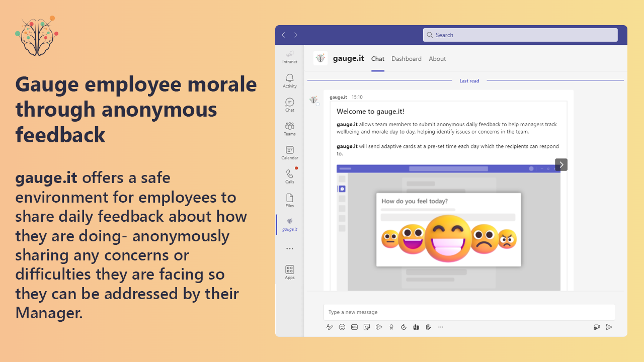This screenshot has width=644, height=362.
Task: Click the 15:10 message timestamp
Action: [x=357, y=97]
